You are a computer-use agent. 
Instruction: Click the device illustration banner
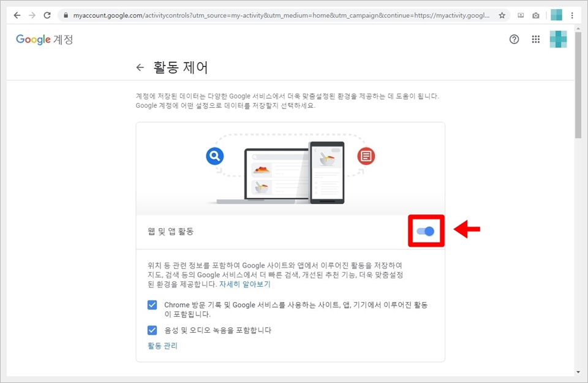pos(290,169)
